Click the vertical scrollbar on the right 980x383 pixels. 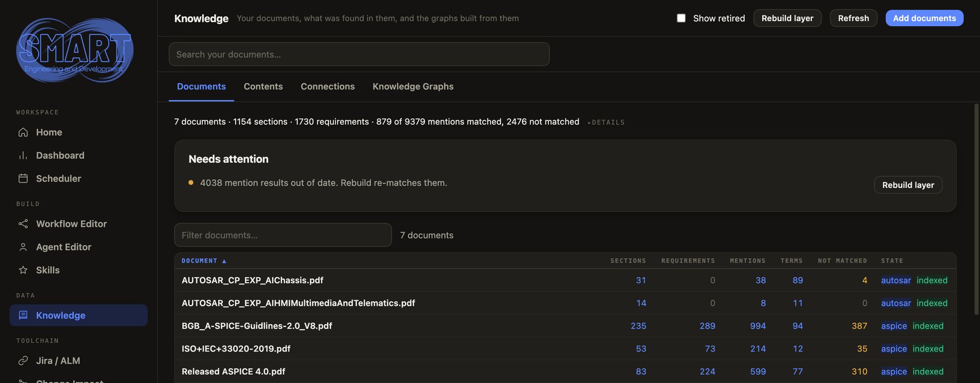pyautogui.click(x=976, y=209)
